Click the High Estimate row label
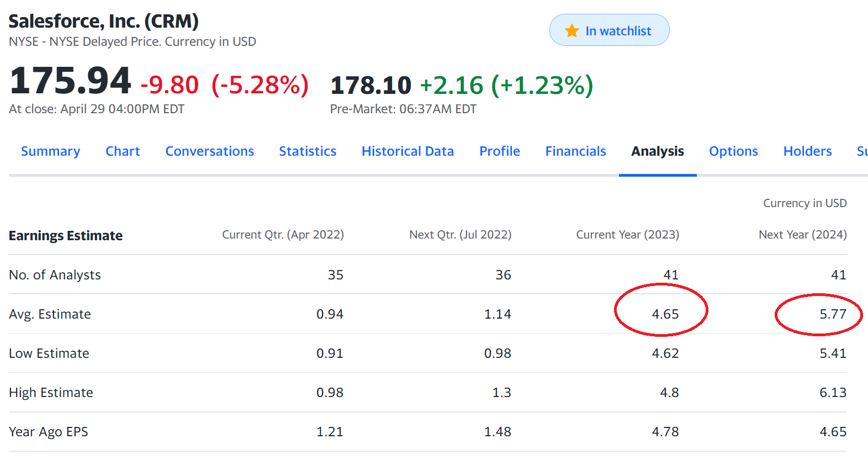Screen dimensions: 868x460 (51, 393)
